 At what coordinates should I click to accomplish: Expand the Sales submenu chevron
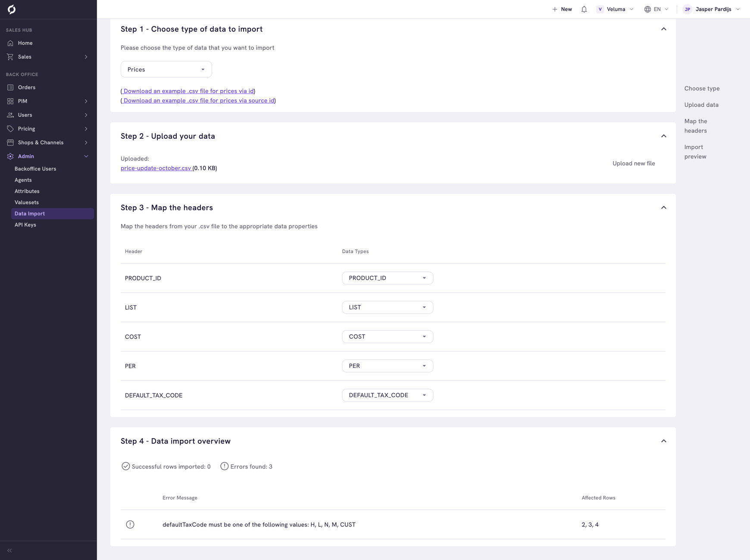(86, 57)
